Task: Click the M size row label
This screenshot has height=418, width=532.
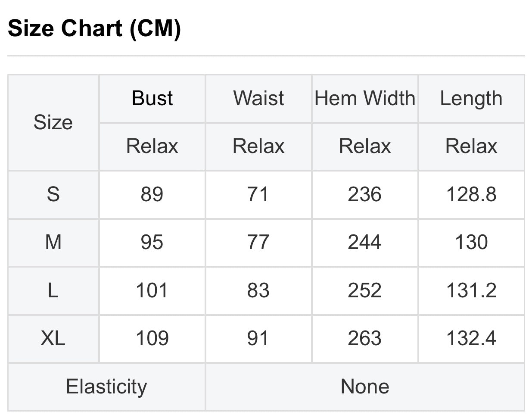Action: point(53,242)
